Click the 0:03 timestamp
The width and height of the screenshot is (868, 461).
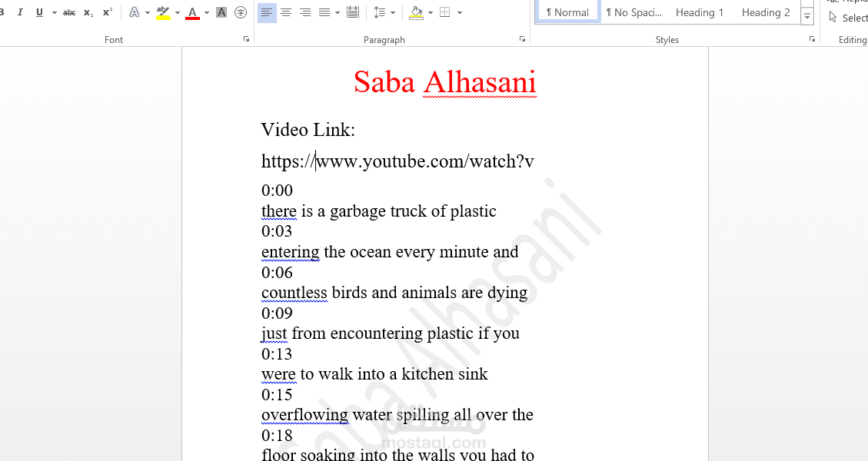(x=277, y=231)
